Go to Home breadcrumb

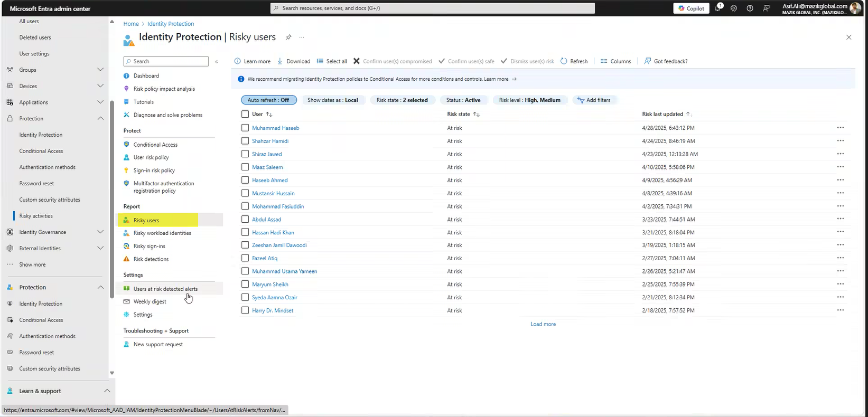pos(131,24)
